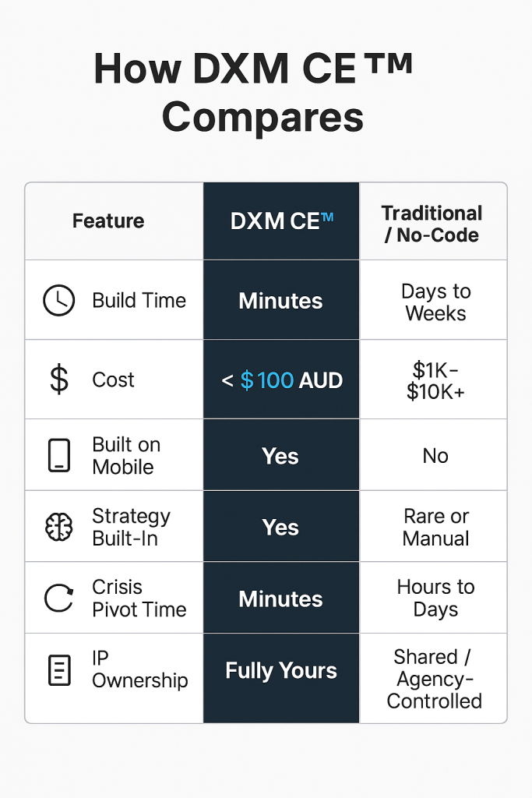Click the blue $100 price text
The width and height of the screenshot is (532, 798).
pos(267,380)
